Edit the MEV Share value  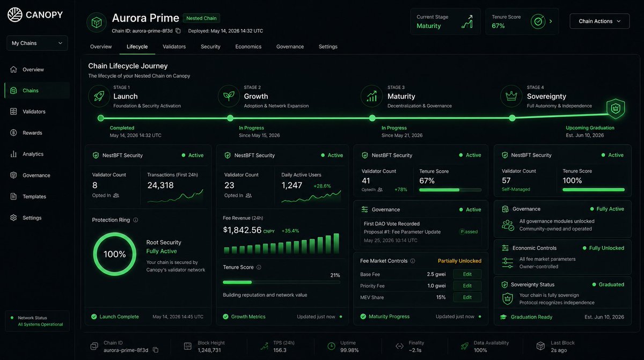467,297
